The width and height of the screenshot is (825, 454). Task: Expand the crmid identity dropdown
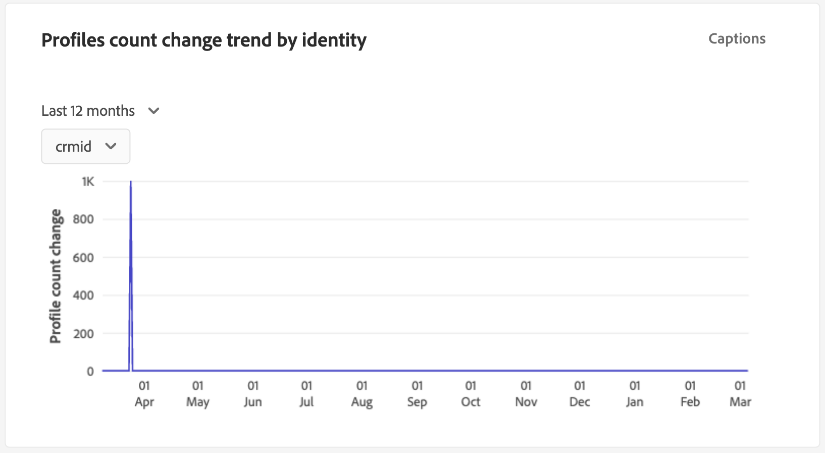[x=85, y=146]
